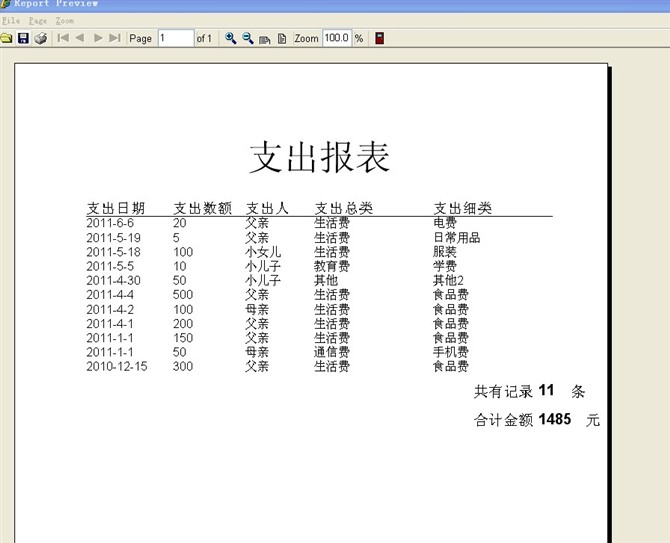The width and height of the screenshot is (670, 543).
Task: Click the total amount 1485
Action: pos(555,419)
